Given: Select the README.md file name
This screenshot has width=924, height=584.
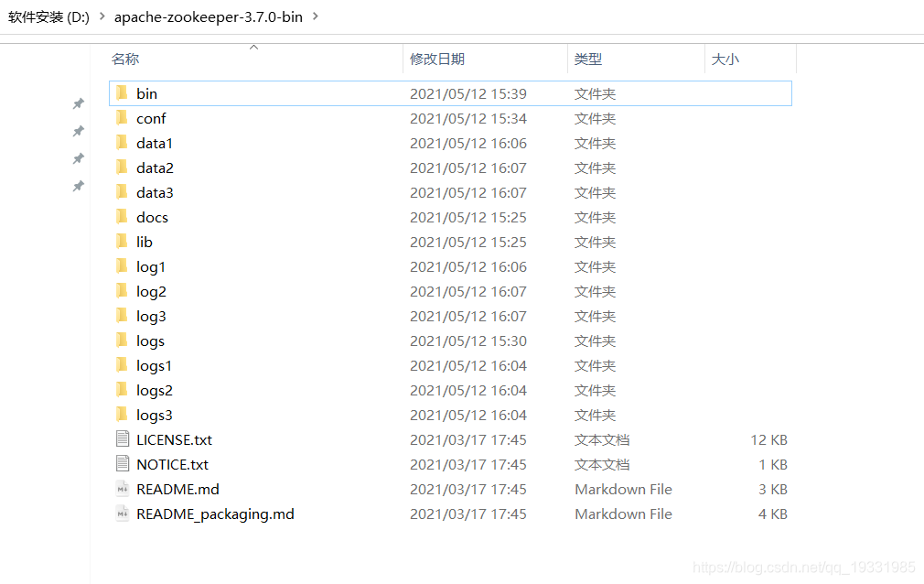Looking at the screenshot, I should (x=178, y=490).
